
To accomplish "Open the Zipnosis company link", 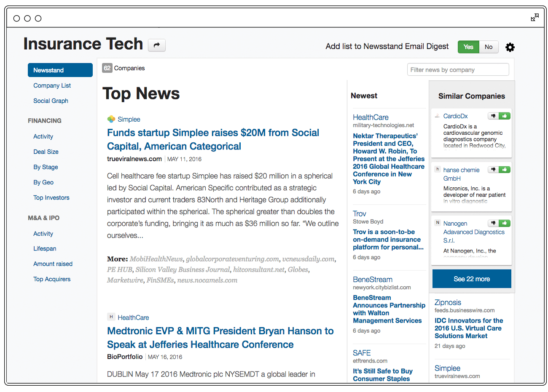I will point(448,302).
